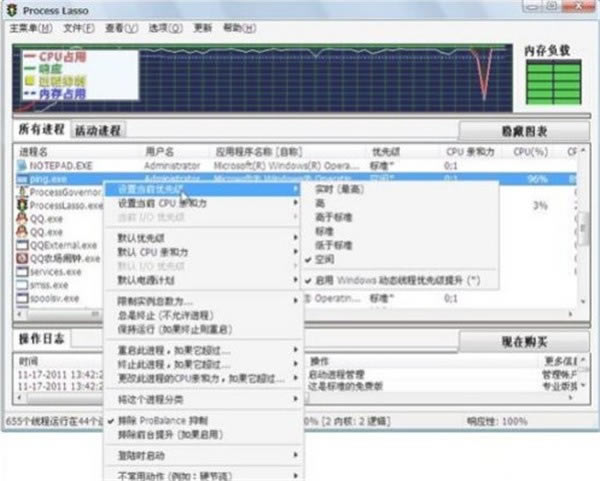Select the ProcessLasso.exe process icon
This screenshot has height=481, width=600.
pos(22,205)
